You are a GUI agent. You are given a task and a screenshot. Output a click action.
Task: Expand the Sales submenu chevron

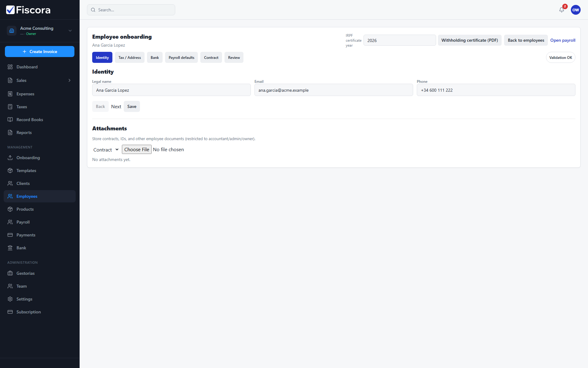70,80
